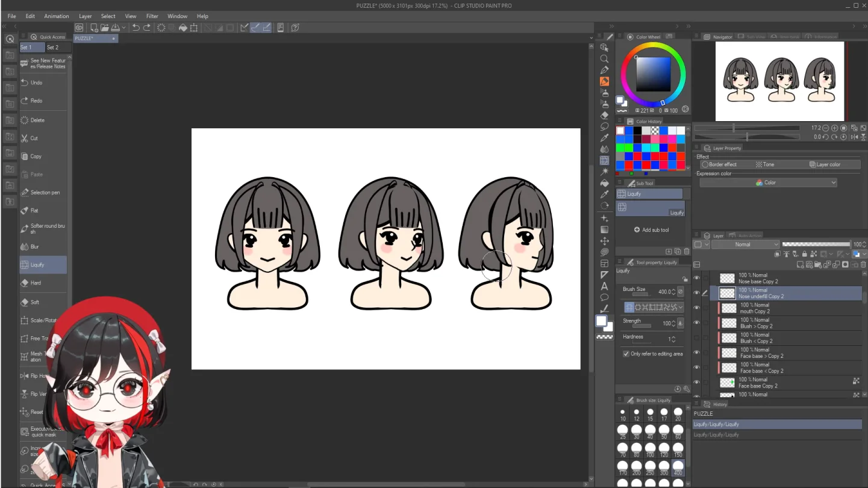Viewport: 868px width, 488px height.
Task: Select the Gradient tool
Action: click(604, 229)
